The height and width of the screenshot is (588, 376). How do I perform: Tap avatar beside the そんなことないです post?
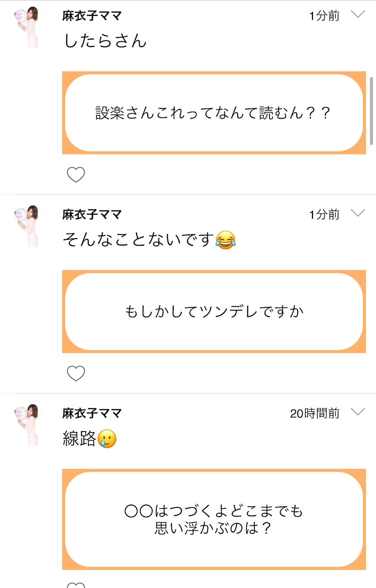tap(28, 225)
